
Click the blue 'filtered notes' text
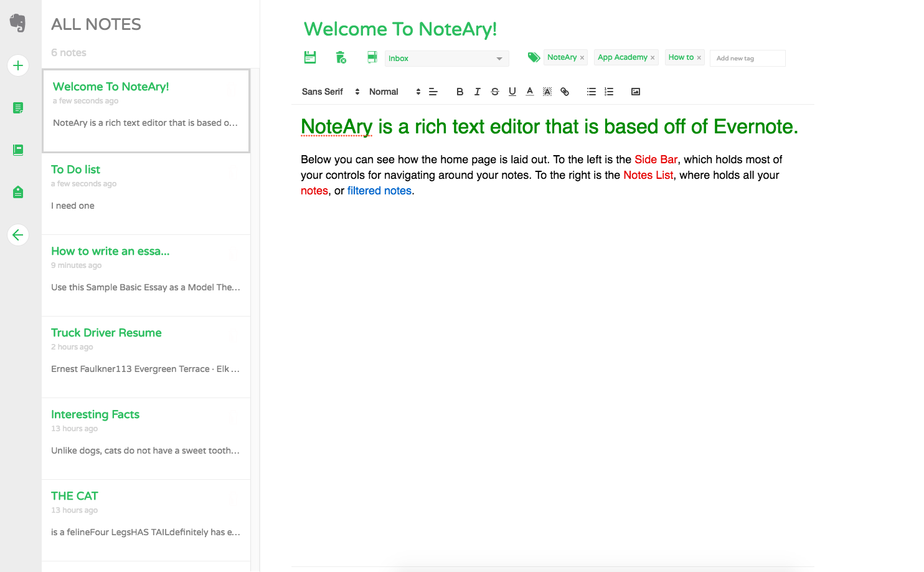(379, 191)
